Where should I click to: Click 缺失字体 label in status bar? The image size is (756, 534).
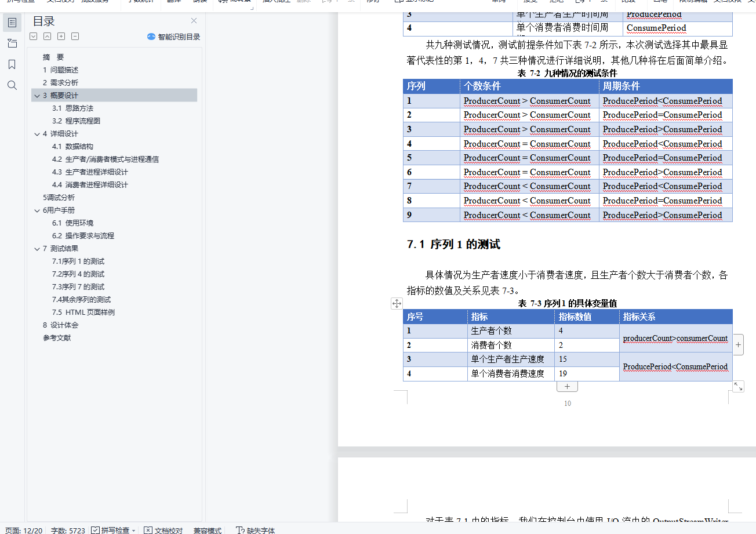click(261, 530)
